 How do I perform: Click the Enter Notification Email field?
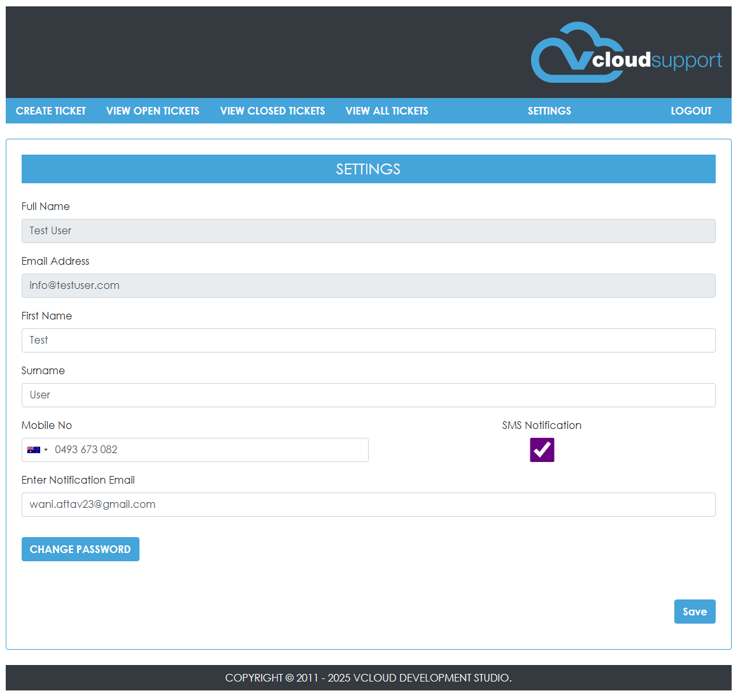(368, 505)
